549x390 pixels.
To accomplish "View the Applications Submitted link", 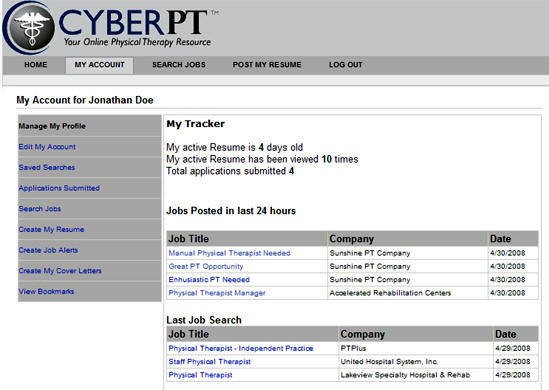I will point(59,188).
